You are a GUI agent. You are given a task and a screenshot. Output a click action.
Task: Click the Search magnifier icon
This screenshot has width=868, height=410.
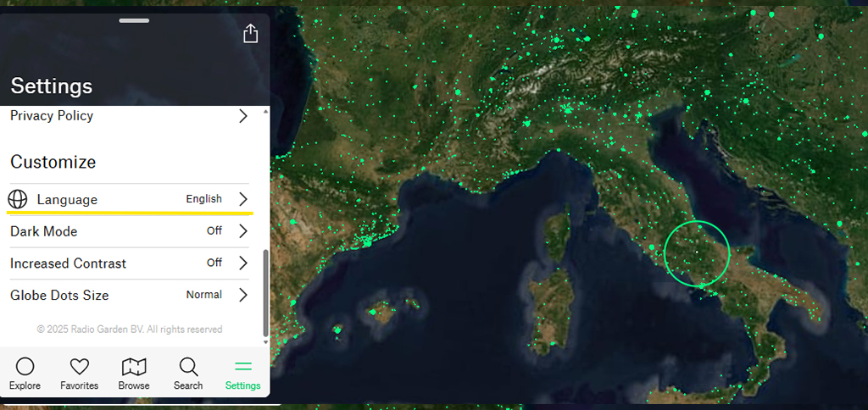pos(188,366)
